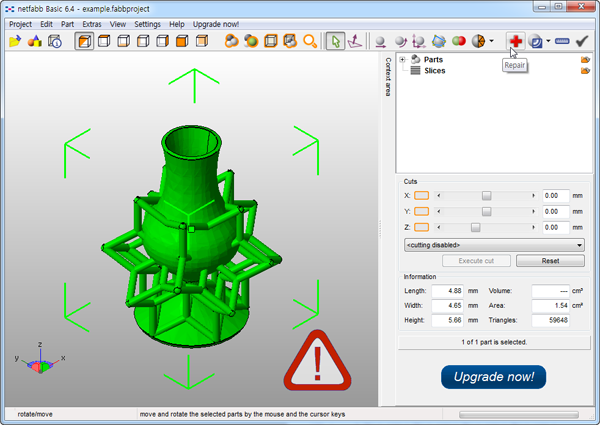
Task: Open the analysis icon dropdown arrow
Action: 548,41
